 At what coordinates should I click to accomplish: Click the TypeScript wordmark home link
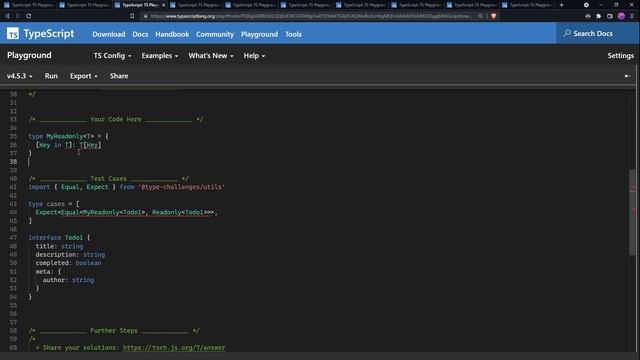point(49,33)
